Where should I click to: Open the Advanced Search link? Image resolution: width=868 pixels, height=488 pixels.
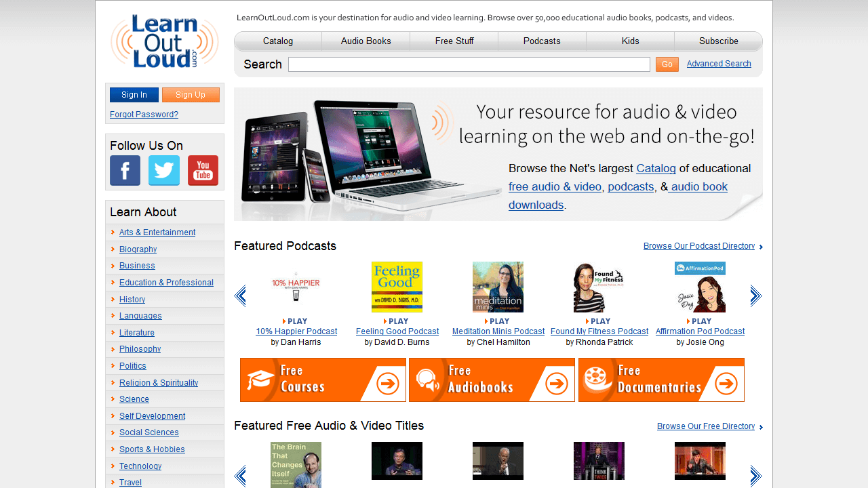pos(719,64)
